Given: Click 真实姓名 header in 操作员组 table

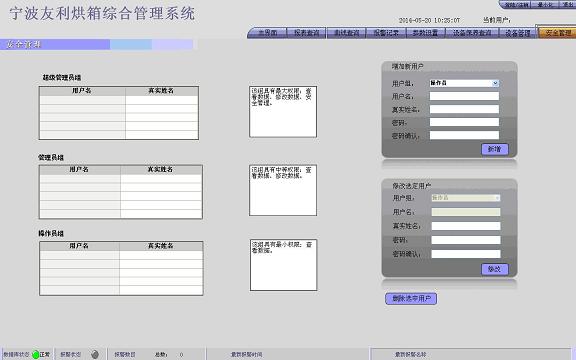Looking at the screenshot, I should coord(161,246).
